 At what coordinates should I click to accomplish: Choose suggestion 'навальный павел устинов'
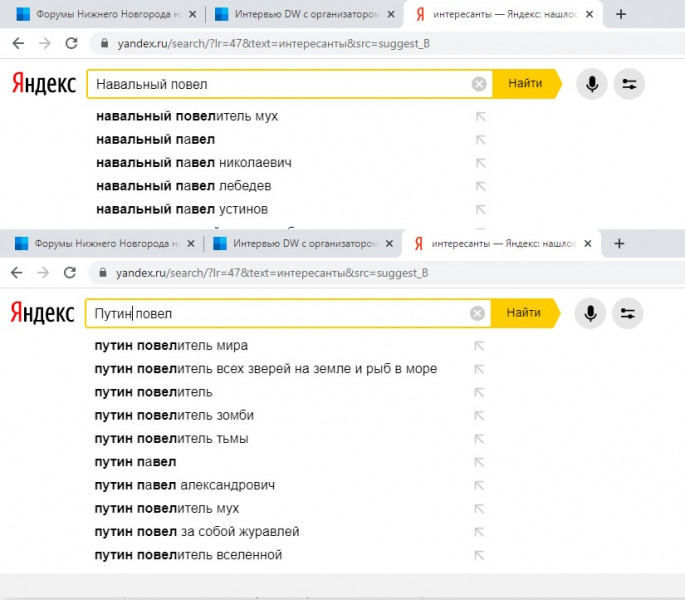coord(182,209)
